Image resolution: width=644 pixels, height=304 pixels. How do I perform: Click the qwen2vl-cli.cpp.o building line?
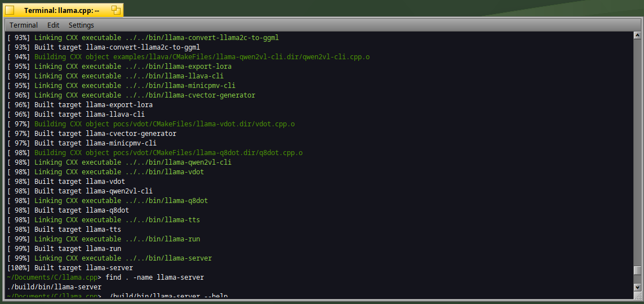[x=202, y=57]
